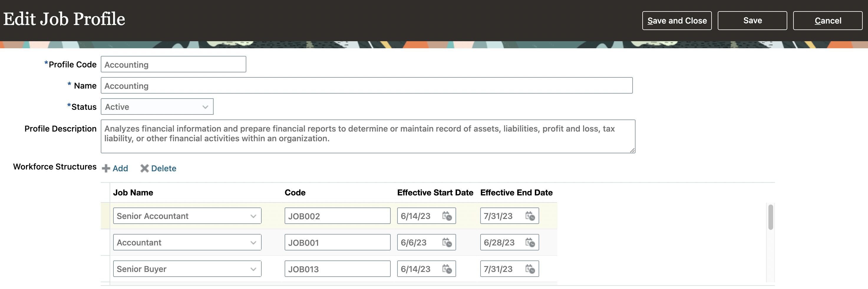Click the Add workforce structure plus icon
Screen dimensions: 868x289
coord(106,168)
